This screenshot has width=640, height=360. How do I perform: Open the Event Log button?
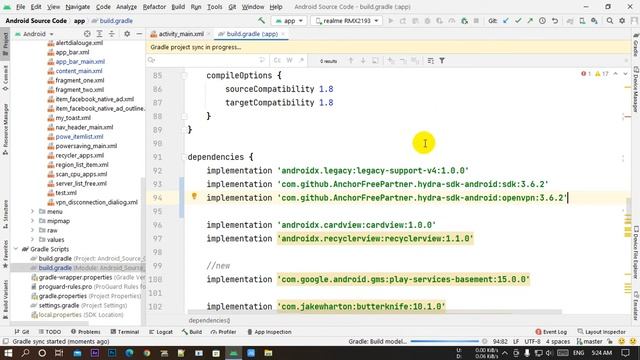pos(551,332)
